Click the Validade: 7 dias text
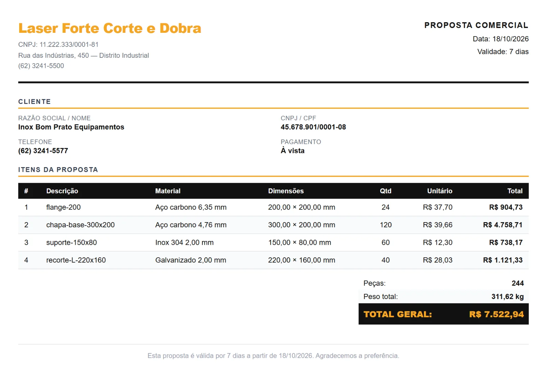The image size is (547, 392). point(503,52)
